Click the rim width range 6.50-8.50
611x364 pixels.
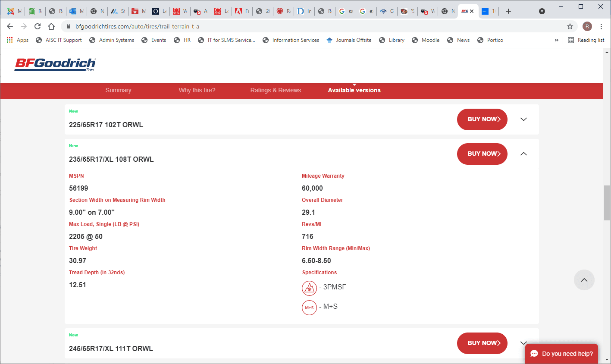[316, 261]
